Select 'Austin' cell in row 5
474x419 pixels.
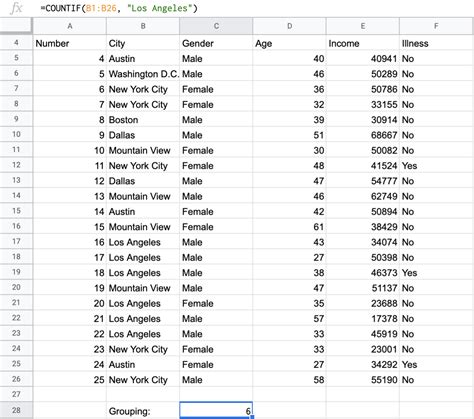tap(143, 59)
